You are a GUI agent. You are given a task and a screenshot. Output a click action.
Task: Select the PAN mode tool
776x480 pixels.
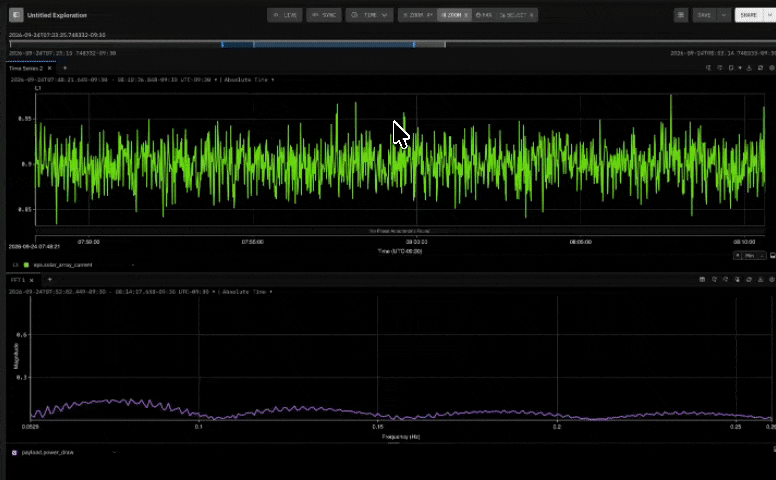(x=484, y=15)
